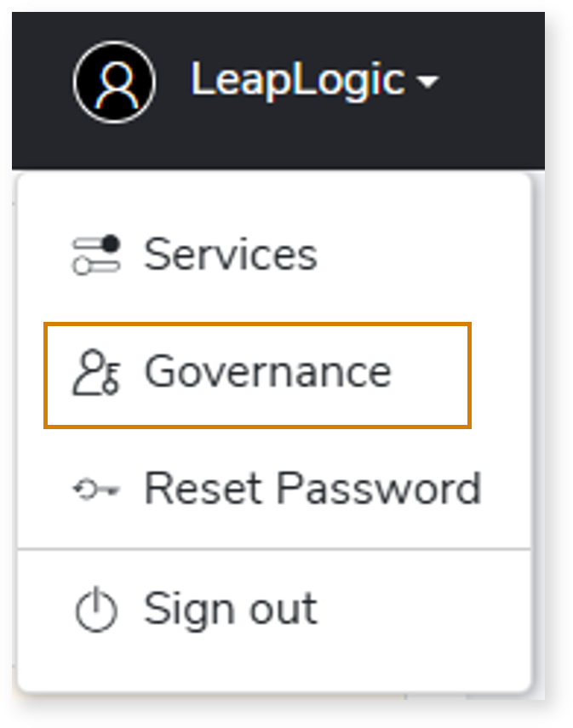Click the Sign out power icon

click(95, 610)
